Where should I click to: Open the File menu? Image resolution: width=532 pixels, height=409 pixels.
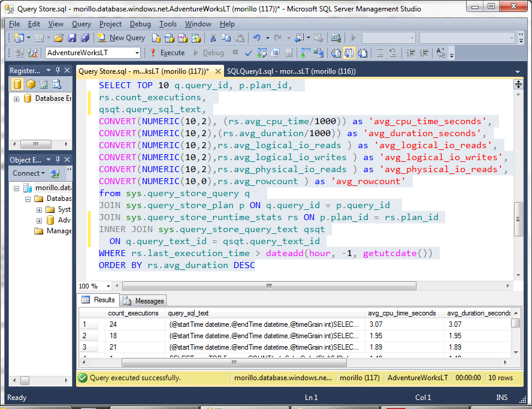coord(14,24)
